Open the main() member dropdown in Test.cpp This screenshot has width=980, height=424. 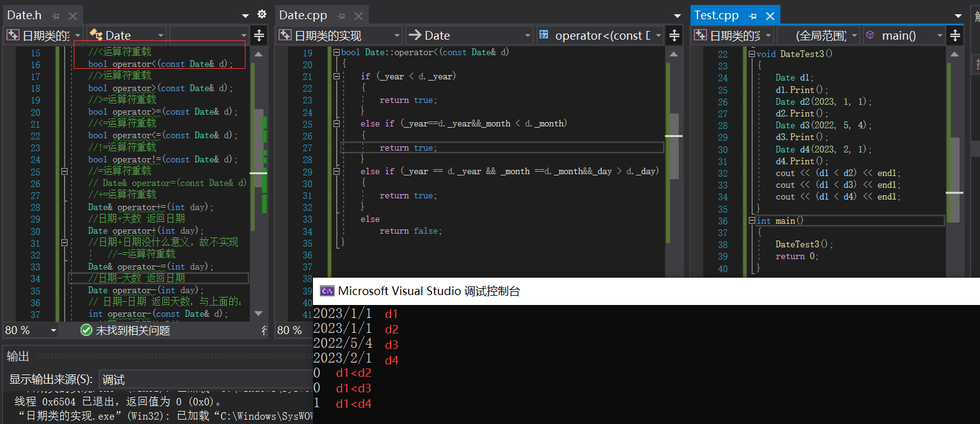[940, 35]
